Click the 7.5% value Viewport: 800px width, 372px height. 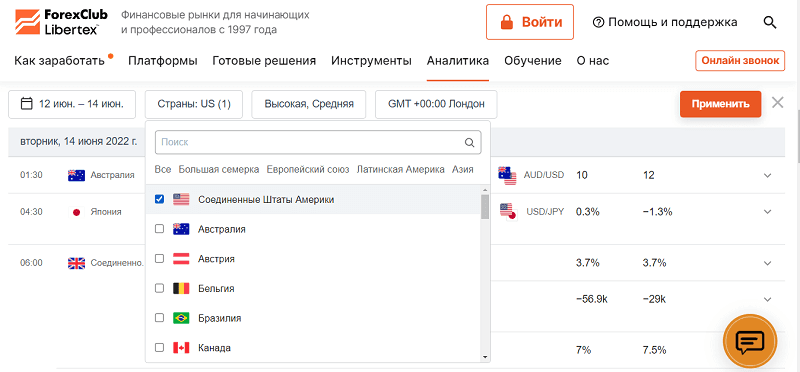point(655,351)
